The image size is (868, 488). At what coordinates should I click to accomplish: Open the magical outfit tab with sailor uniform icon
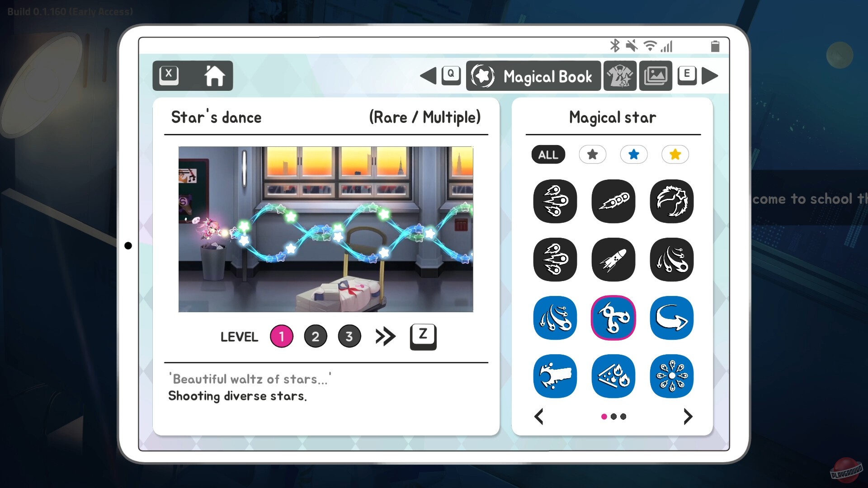coord(620,75)
